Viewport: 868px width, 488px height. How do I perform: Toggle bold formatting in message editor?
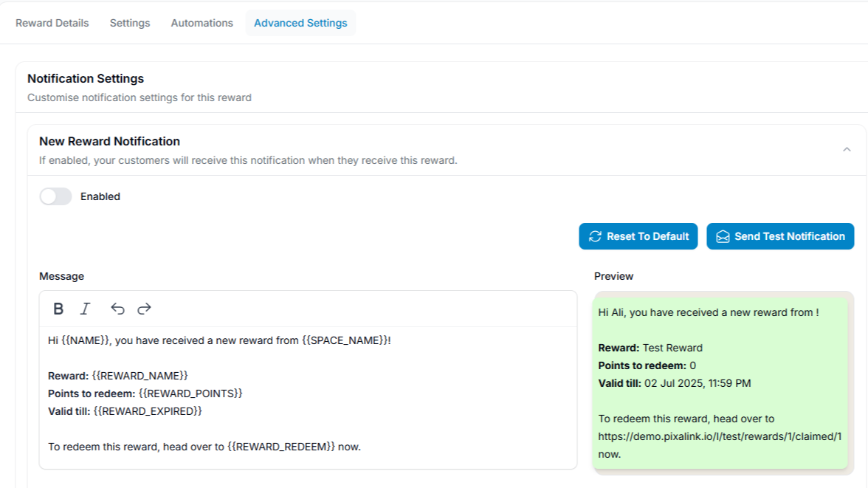click(58, 309)
